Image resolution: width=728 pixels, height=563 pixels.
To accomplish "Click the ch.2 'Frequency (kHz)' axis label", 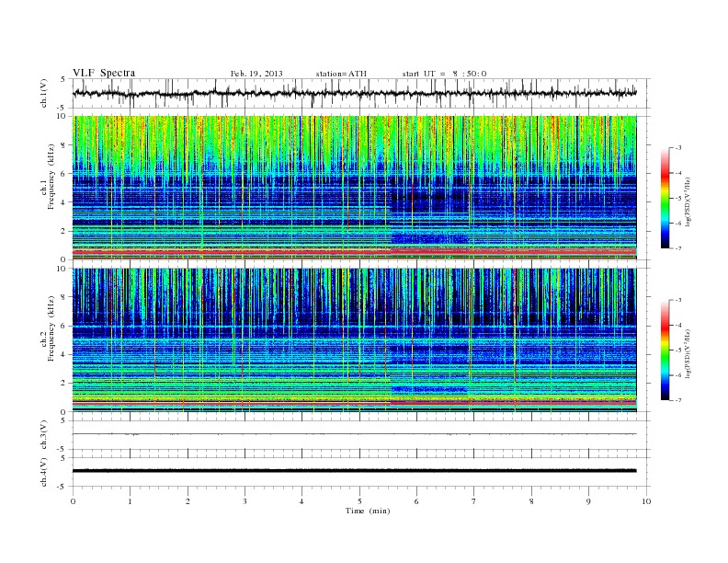I will tap(51, 328).
